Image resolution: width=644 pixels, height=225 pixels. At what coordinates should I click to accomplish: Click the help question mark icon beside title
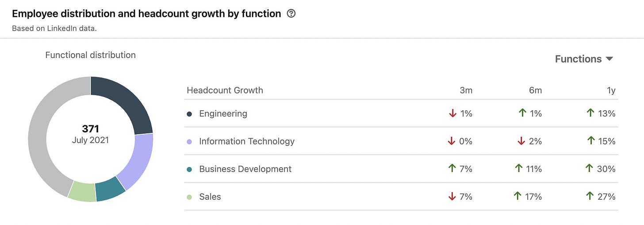click(x=291, y=14)
